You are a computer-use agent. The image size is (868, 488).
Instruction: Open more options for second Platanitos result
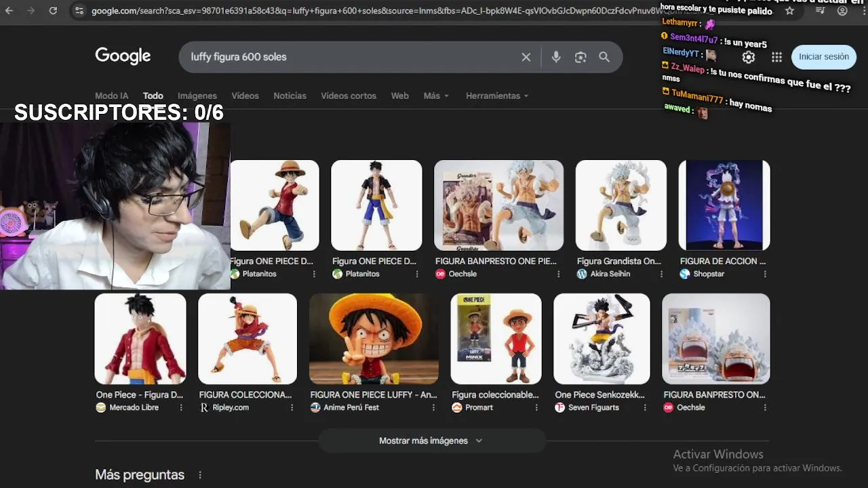(417, 274)
